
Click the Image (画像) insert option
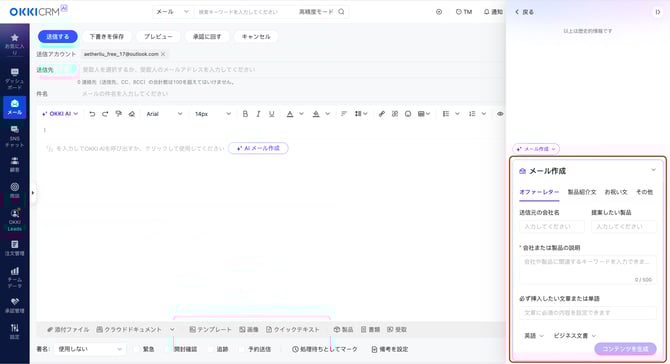pyautogui.click(x=249, y=329)
